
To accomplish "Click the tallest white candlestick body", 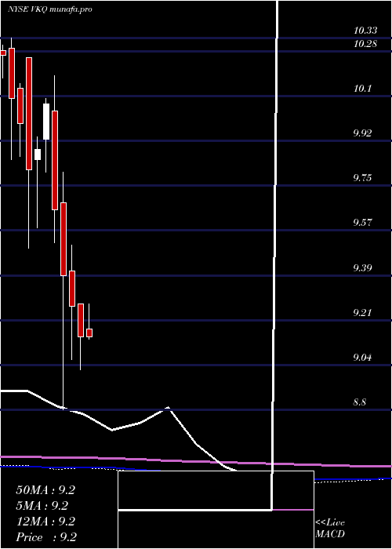I will click(46, 122).
